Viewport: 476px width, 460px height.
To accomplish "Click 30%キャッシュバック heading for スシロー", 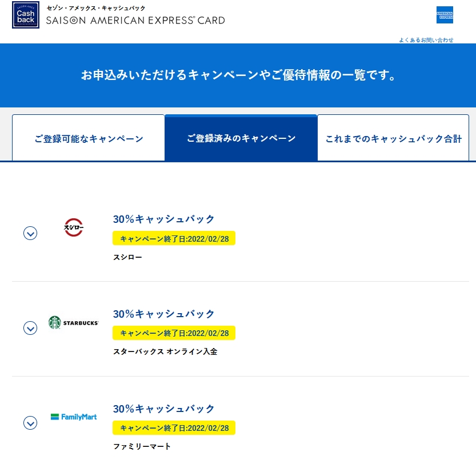I will click(x=163, y=219).
